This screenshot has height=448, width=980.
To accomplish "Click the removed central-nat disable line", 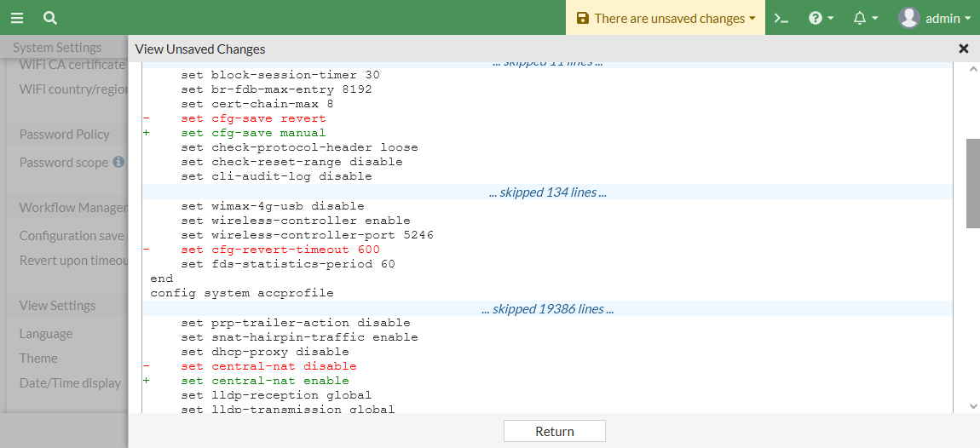I will pos(268,366).
